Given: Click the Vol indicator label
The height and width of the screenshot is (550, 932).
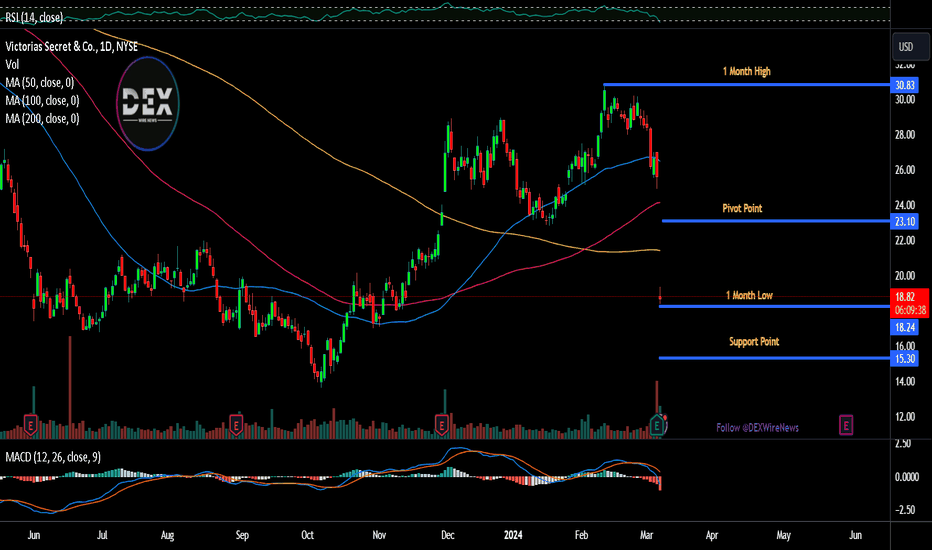Looking at the screenshot, I should pos(12,64).
